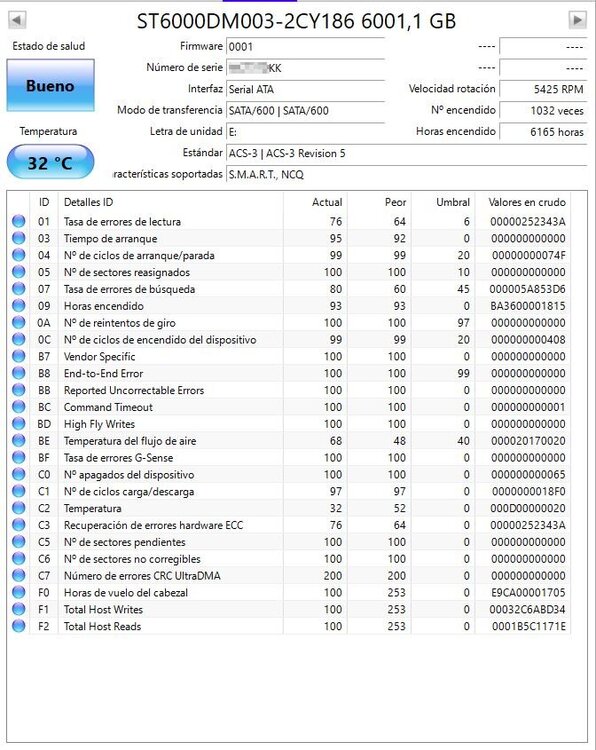Select raw value 000000000065
The image size is (596, 750).
tap(528, 474)
